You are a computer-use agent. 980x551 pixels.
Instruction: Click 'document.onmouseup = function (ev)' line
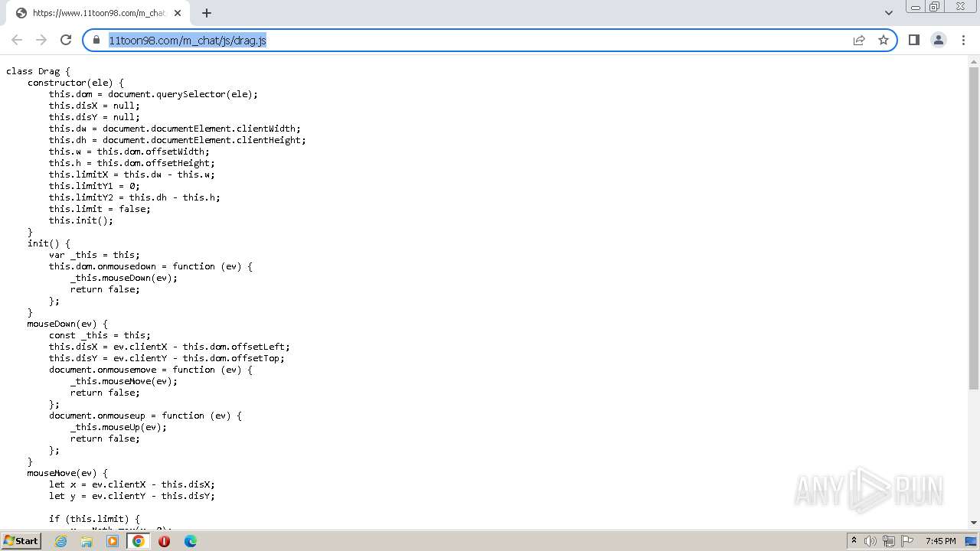pos(145,416)
